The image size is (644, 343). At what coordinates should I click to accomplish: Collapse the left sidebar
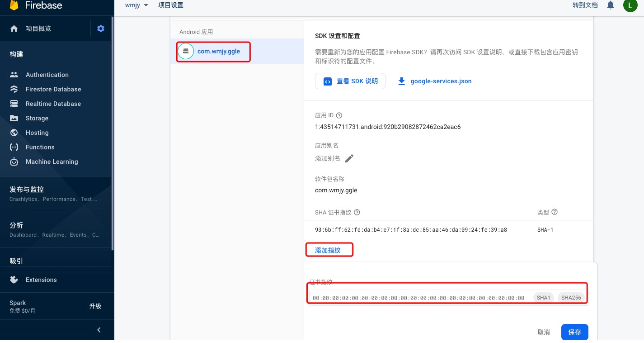99,330
